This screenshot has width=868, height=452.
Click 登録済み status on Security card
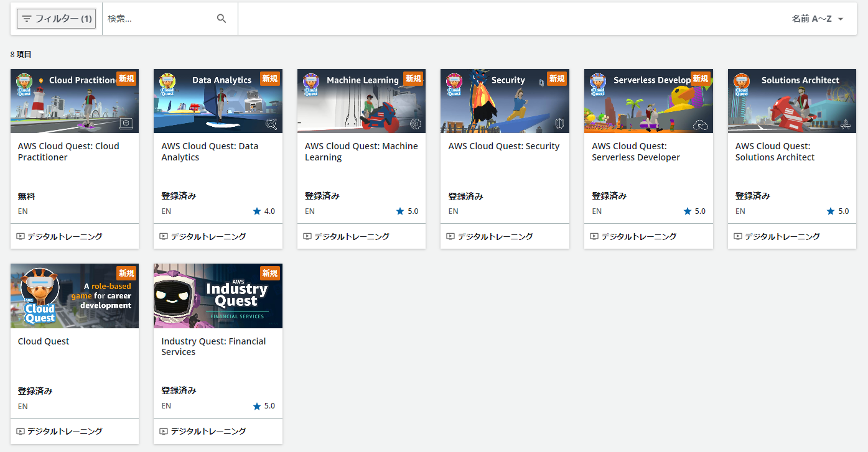[x=465, y=196]
